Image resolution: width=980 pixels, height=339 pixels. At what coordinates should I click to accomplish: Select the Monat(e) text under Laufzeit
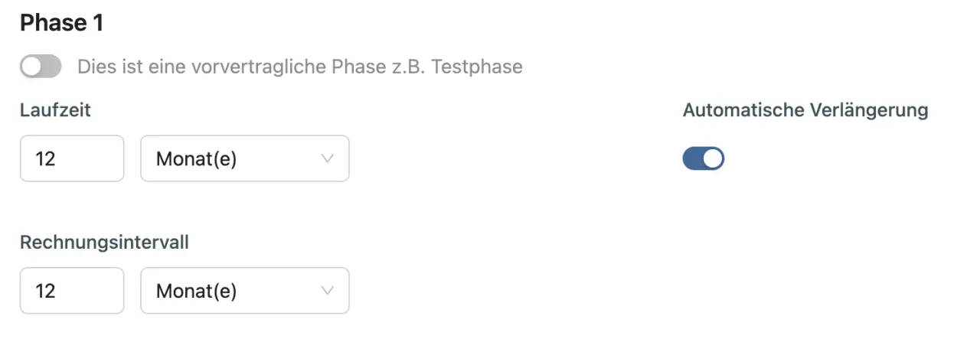[196, 159]
